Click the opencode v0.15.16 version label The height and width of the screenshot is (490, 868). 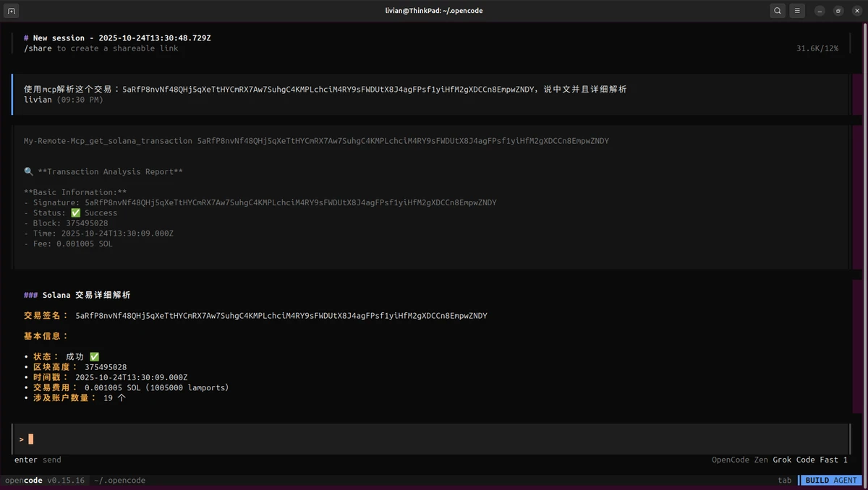(x=45, y=481)
